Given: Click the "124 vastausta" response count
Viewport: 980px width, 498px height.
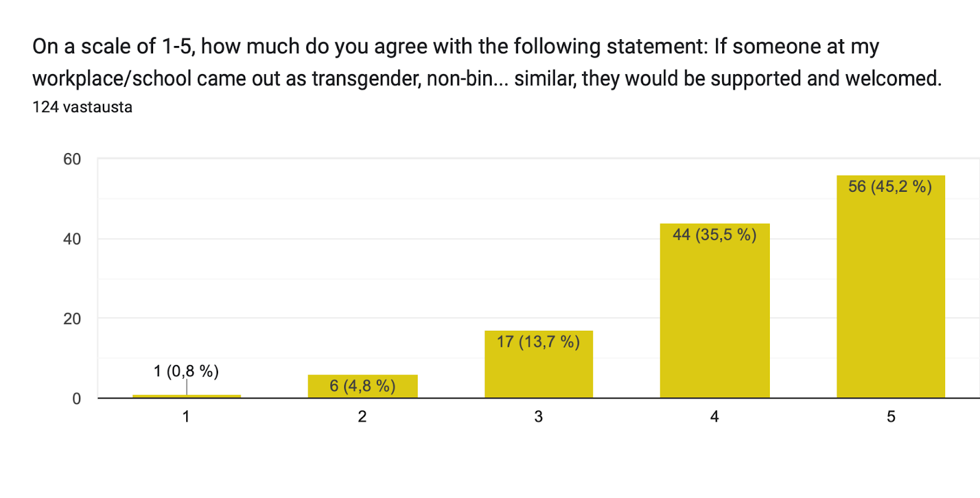Looking at the screenshot, I should 82,107.
